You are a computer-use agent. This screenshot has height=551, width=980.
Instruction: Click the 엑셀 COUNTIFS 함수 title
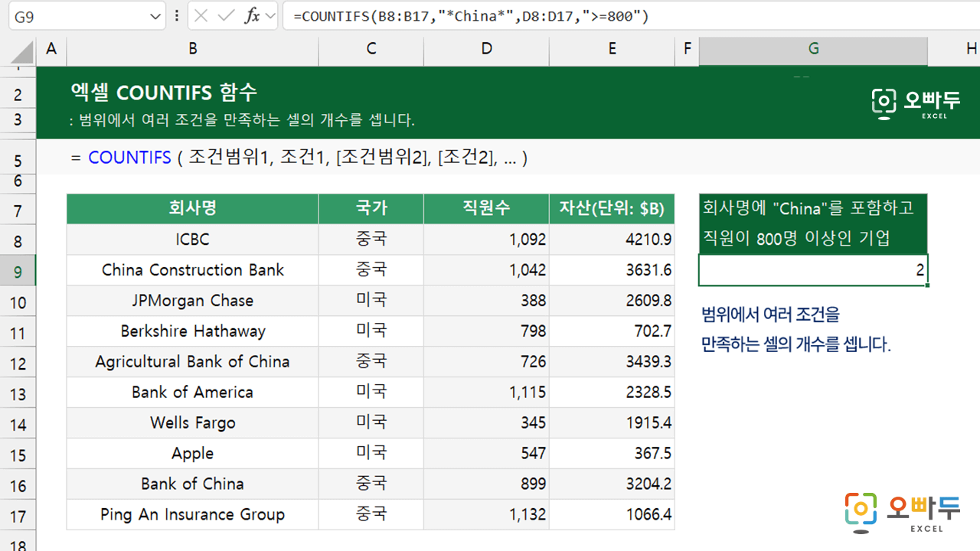click(x=164, y=93)
